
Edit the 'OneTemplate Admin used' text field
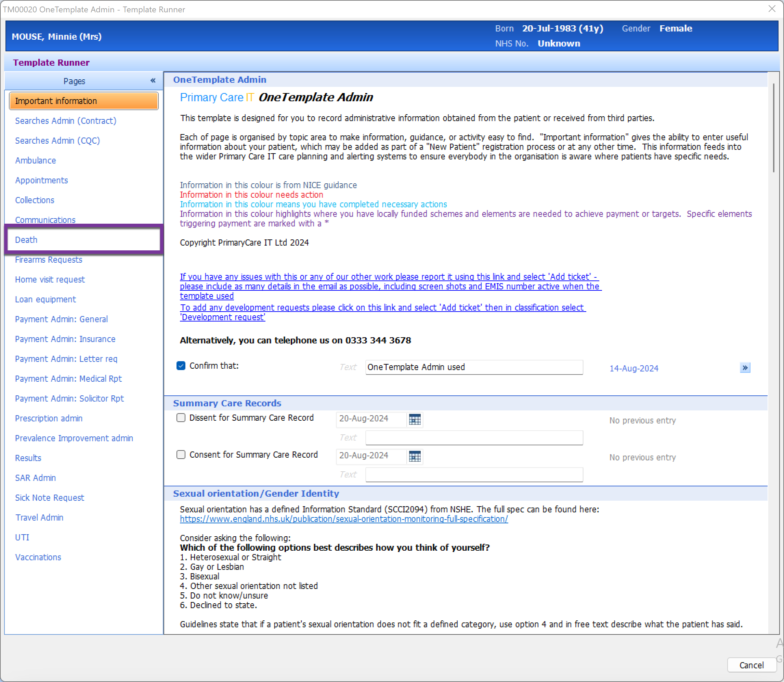coord(474,367)
